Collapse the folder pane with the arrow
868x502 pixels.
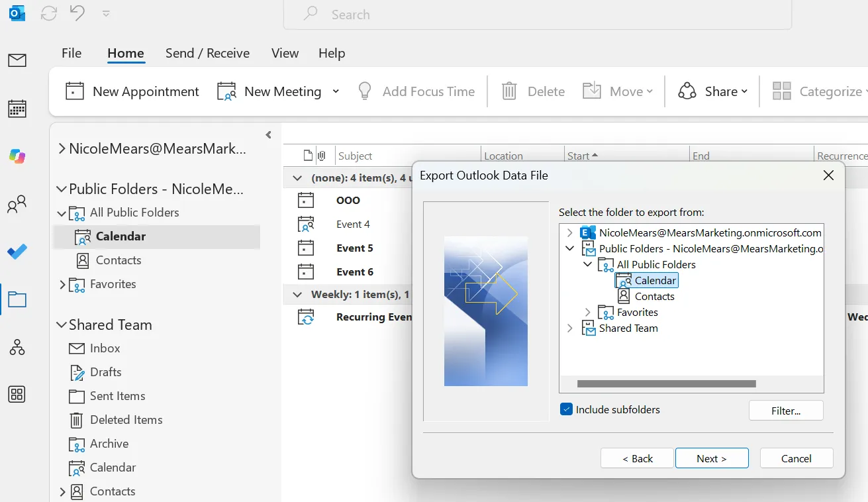268,135
